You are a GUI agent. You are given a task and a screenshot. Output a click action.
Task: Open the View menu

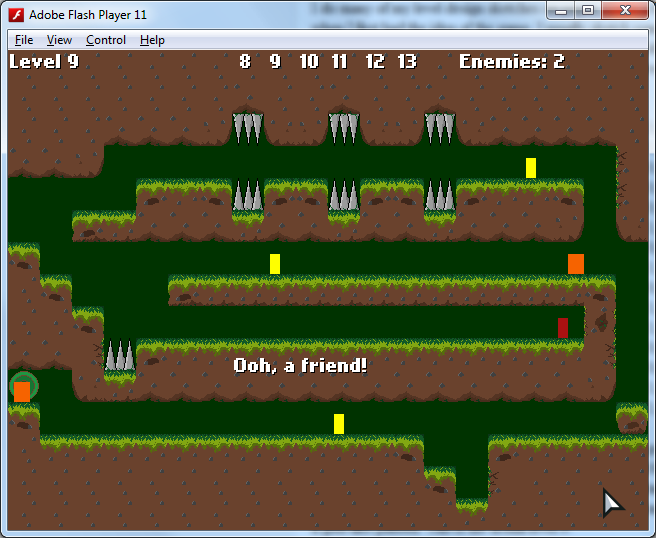click(x=59, y=40)
